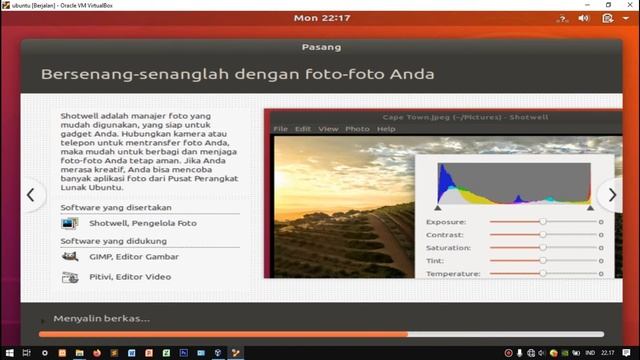Advance to the next installer slide

tap(612, 195)
